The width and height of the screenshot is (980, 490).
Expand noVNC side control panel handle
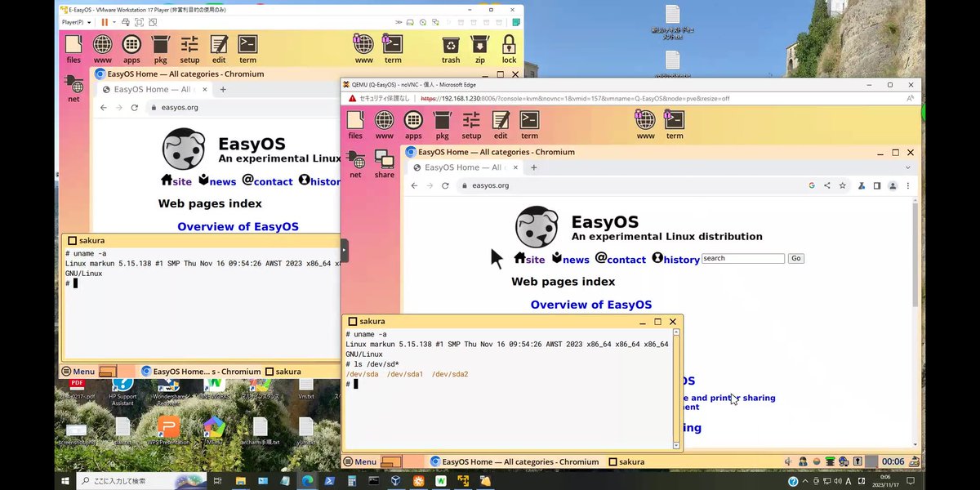point(344,251)
